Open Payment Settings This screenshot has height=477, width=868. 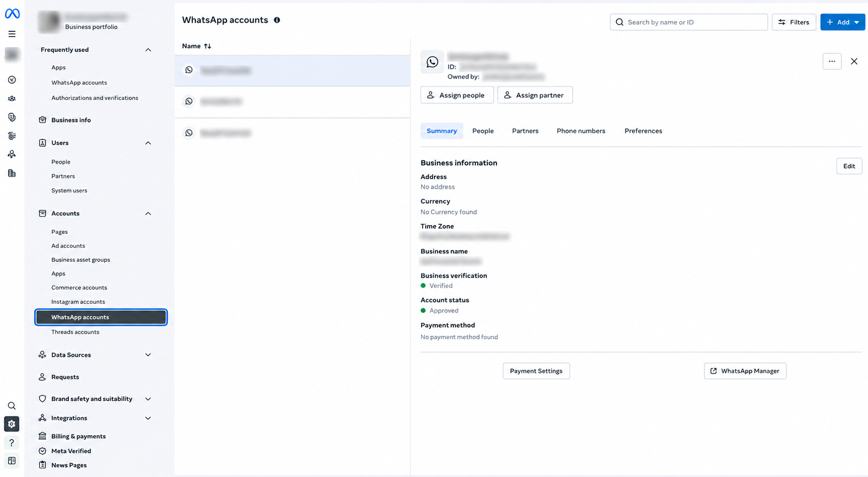tap(536, 371)
